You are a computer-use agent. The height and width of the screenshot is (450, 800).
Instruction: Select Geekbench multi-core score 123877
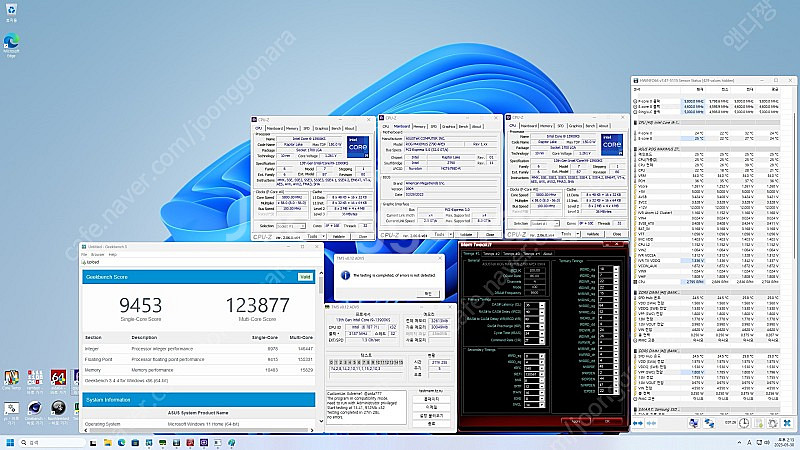click(x=257, y=305)
